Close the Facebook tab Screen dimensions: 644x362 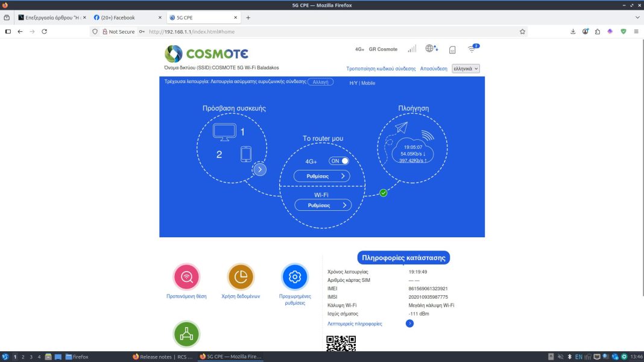tap(160, 17)
